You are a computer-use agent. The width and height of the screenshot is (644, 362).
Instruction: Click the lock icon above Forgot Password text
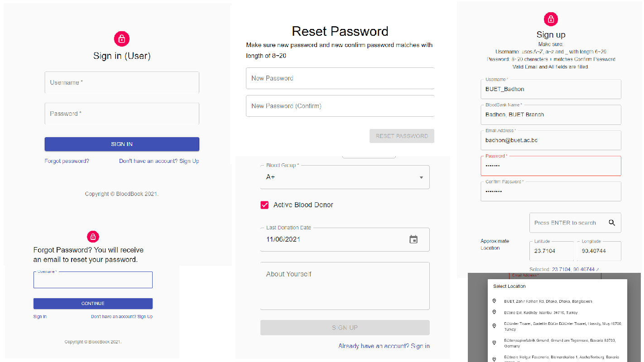(x=93, y=236)
